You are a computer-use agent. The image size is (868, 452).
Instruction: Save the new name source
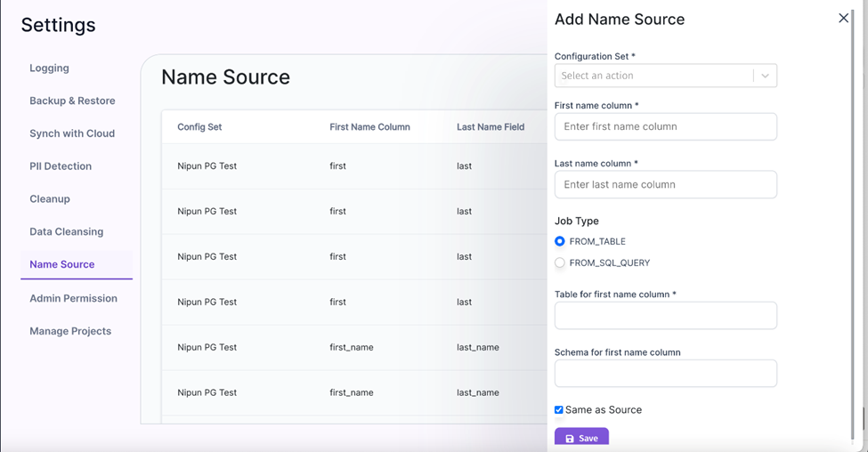[581, 437]
